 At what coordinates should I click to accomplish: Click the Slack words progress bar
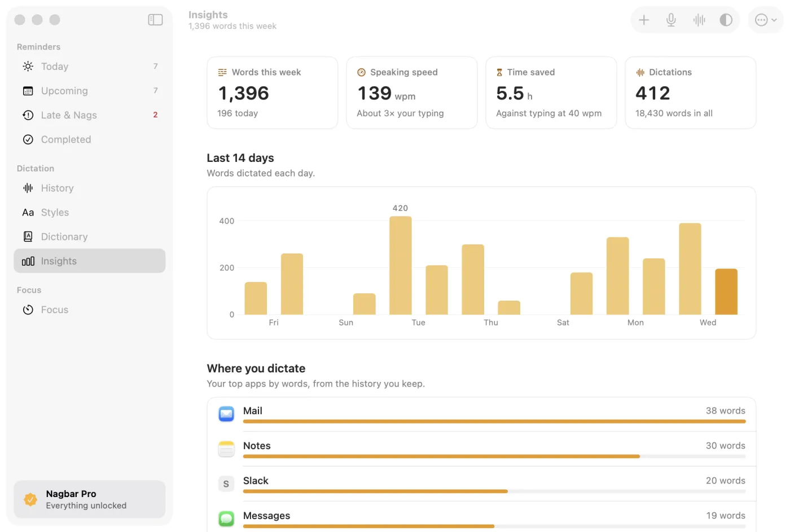point(494,491)
